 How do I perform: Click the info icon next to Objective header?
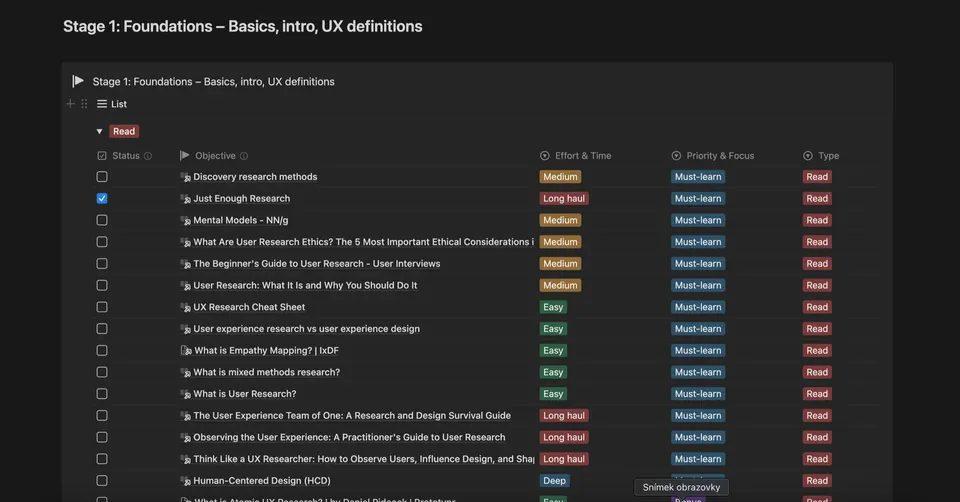(244, 156)
